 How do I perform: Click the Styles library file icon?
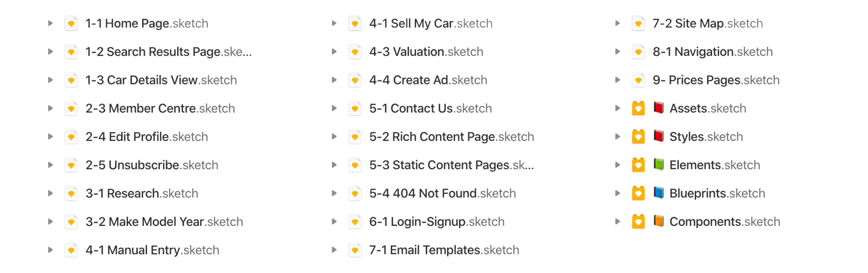click(638, 137)
